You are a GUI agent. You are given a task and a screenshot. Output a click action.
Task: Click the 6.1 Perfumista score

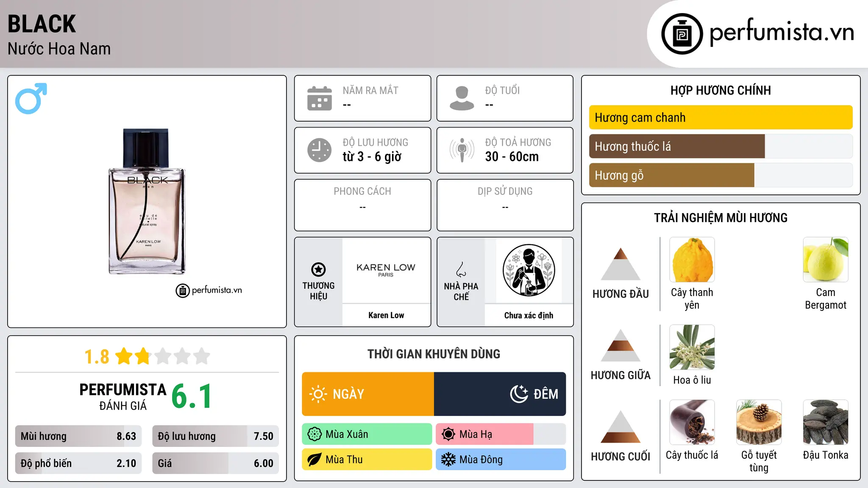pos(192,396)
